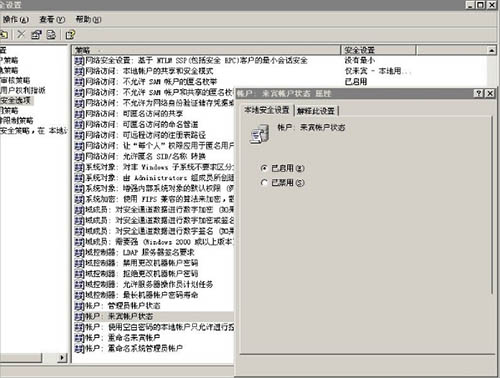The width and height of the screenshot is (500, 378).
Task: Click the dialog's ? help button
Action: tap(478, 94)
